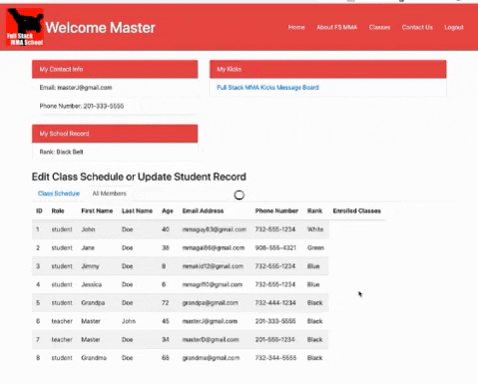478x384 pixels.
Task: Select first name Jane in row 2
Action: (x=88, y=248)
